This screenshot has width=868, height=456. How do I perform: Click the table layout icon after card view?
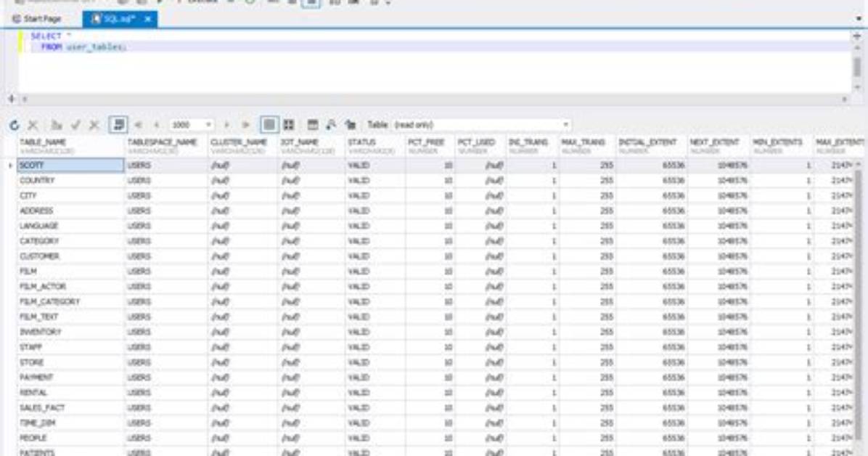313,125
